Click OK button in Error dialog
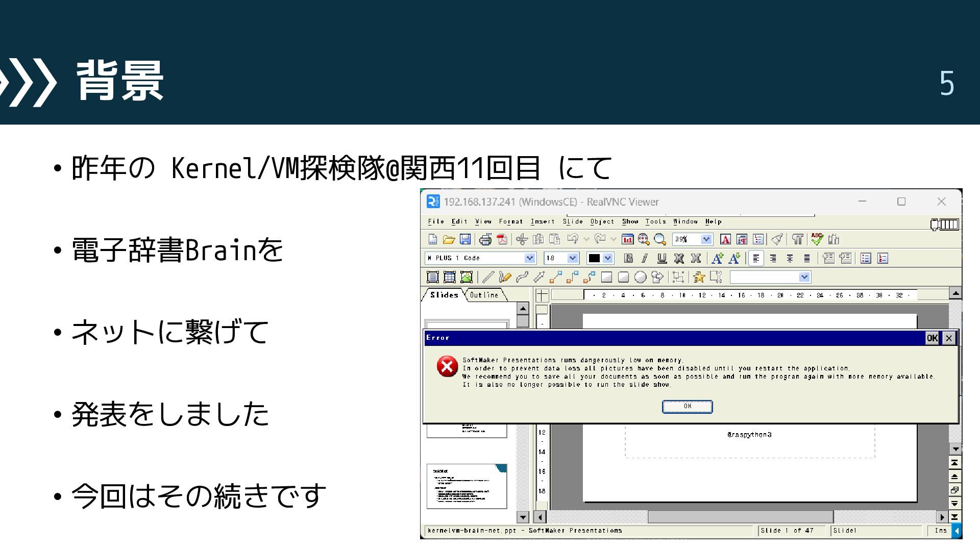Viewport: 980px width, 551px height. 688,407
